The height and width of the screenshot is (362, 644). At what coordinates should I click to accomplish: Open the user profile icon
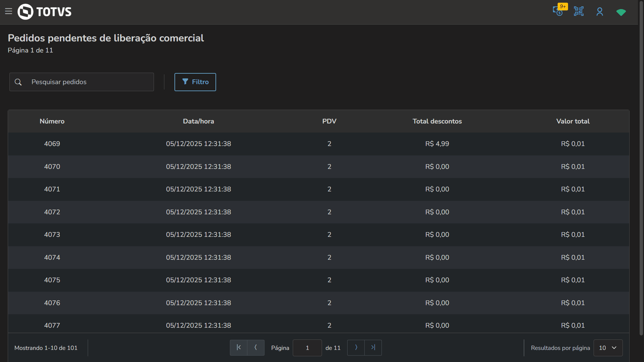(600, 12)
